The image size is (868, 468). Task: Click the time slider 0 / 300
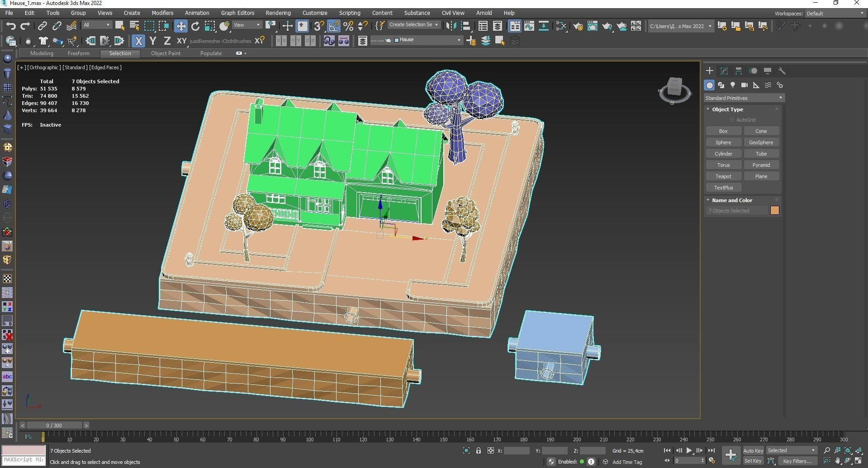point(54,425)
